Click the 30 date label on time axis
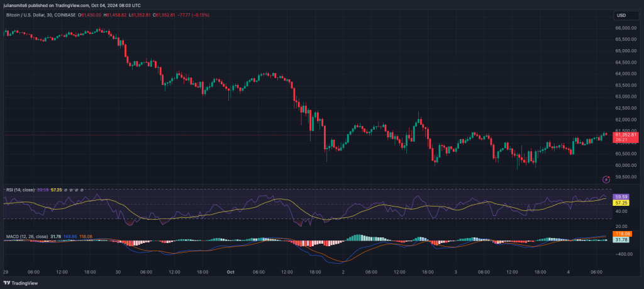 click(x=118, y=272)
